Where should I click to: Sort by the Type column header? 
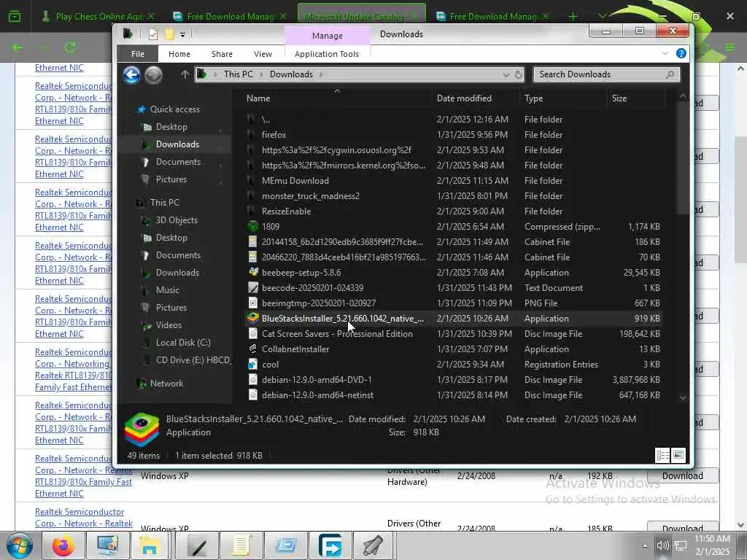coord(533,98)
